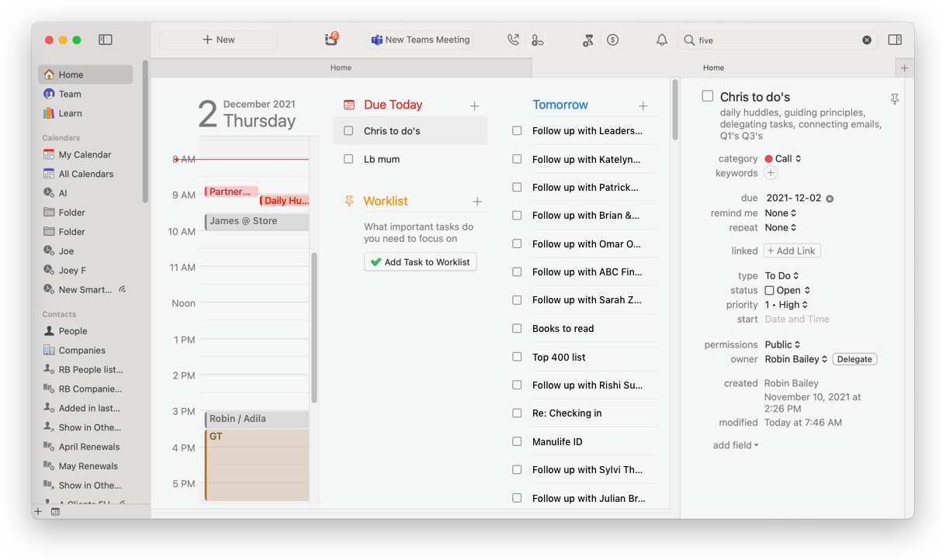Click the New Smart list sharing icon

coord(122,289)
